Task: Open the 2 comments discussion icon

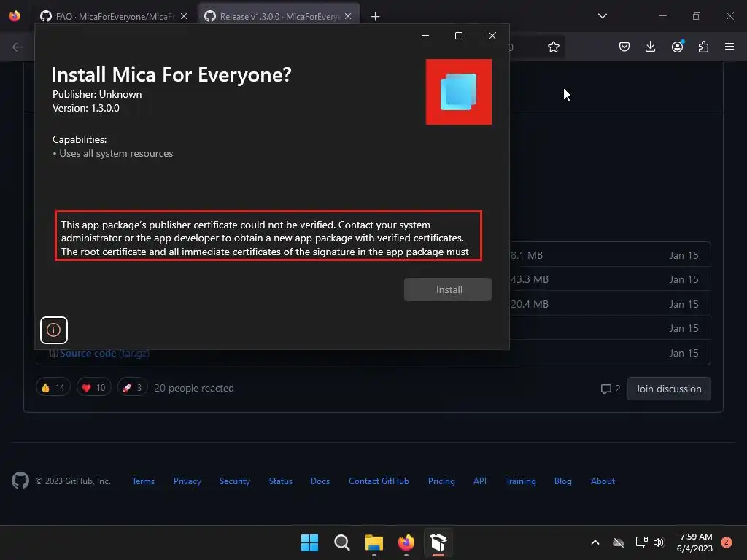Action: [x=611, y=389]
